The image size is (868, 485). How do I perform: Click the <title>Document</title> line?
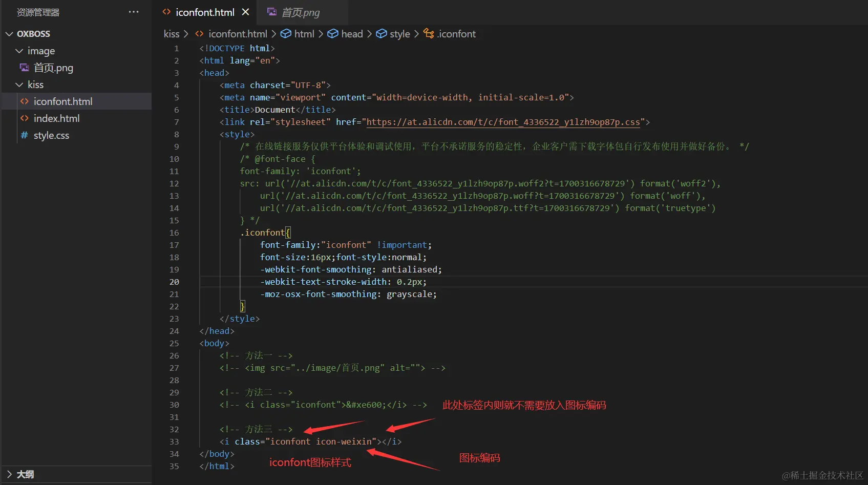pyautogui.click(x=278, y=110)
